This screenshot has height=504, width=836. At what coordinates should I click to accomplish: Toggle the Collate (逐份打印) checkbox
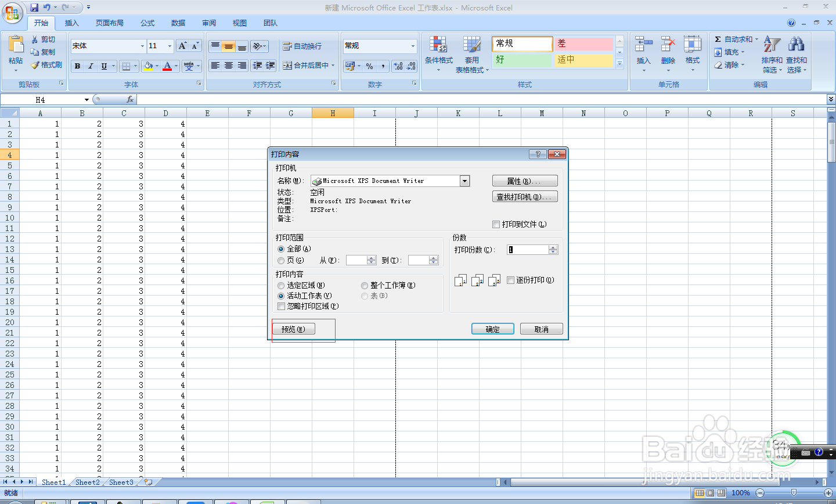coord(511,280)
